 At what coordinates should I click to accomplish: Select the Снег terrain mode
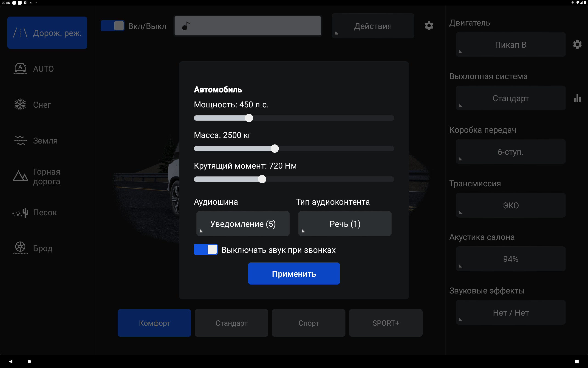47,104
